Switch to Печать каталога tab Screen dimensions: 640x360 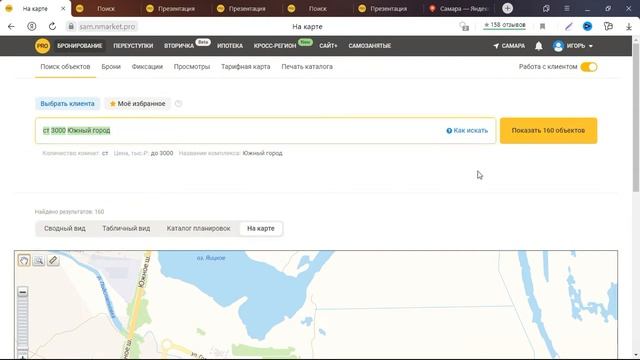(307, 67)
